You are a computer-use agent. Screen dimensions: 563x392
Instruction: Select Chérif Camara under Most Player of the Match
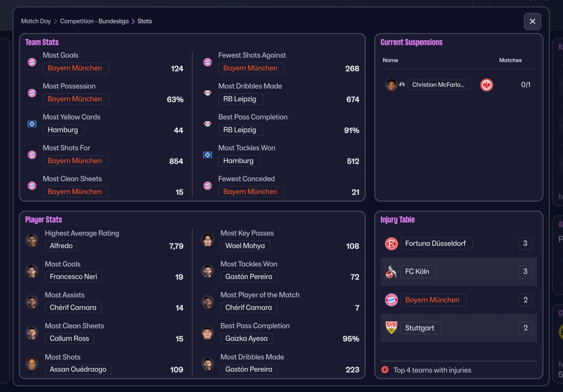point(249,308)
